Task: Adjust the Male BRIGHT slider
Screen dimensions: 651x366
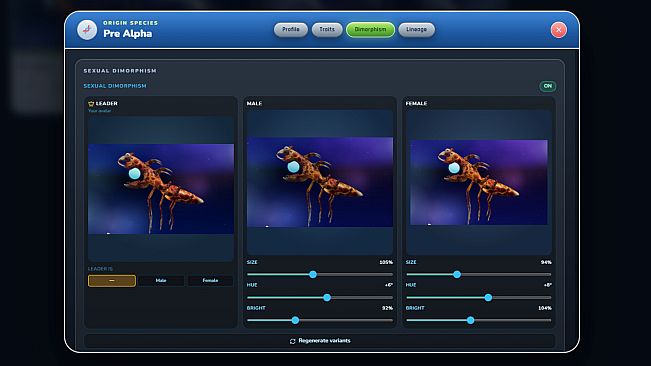Action: [x=320, y=320]
